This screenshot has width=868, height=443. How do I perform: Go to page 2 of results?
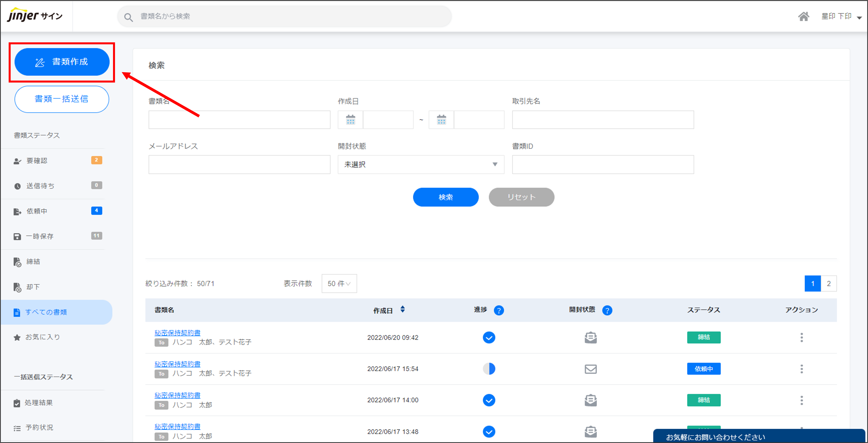click(x=829, y=283)
